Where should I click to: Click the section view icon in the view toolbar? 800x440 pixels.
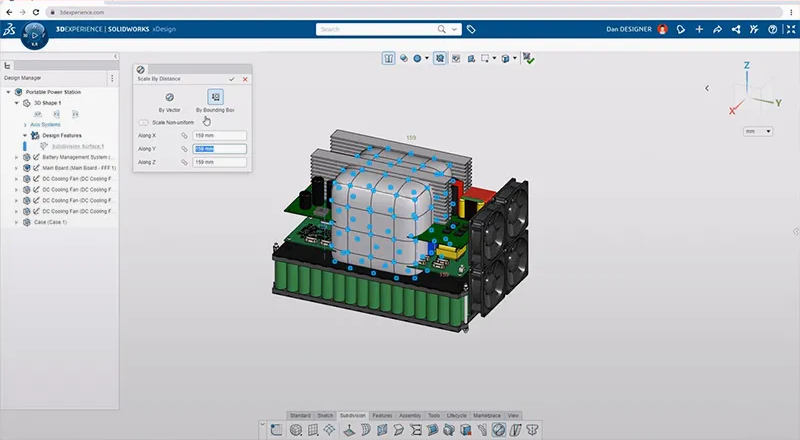(388, 58)
